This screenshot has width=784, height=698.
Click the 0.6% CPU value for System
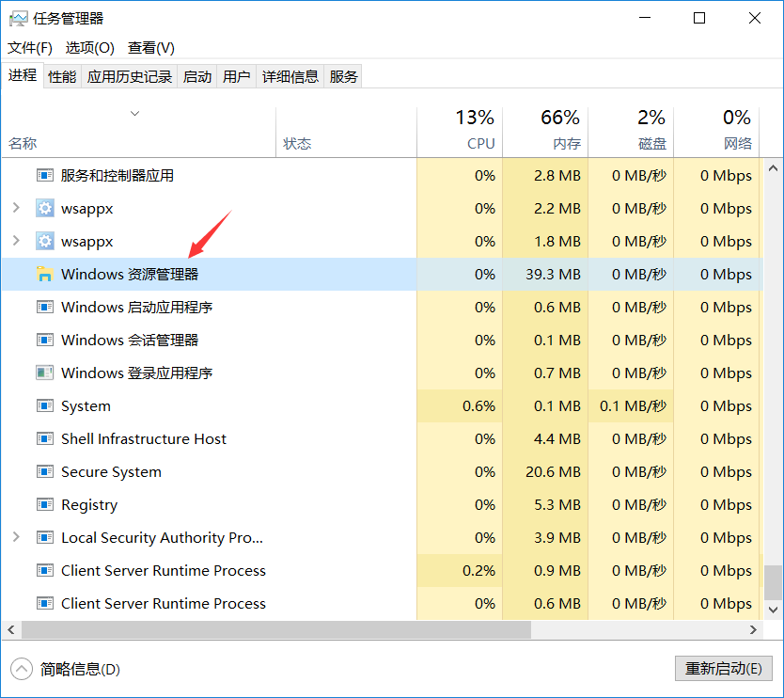[478, 405]
